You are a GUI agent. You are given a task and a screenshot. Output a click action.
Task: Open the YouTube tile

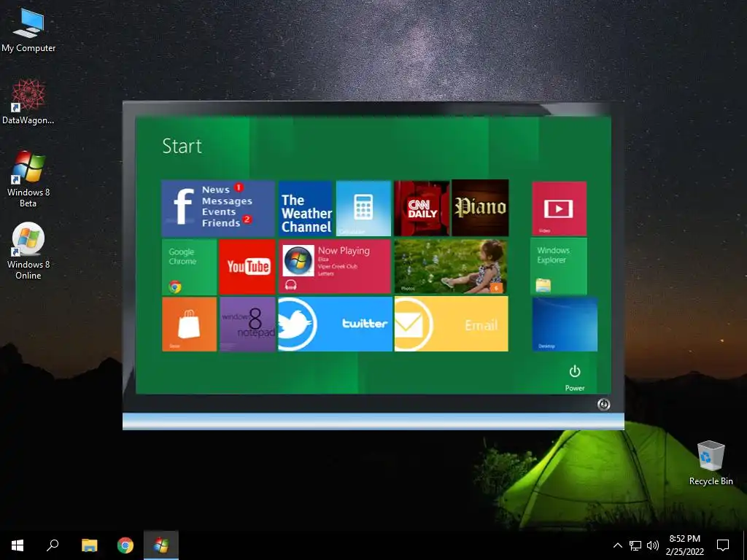click(x=247, y=267)
